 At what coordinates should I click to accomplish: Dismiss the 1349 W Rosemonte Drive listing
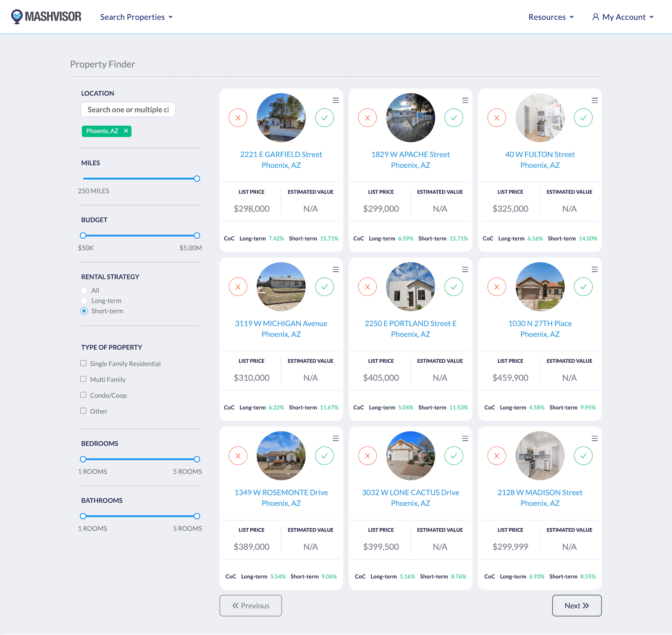[238, 456]
